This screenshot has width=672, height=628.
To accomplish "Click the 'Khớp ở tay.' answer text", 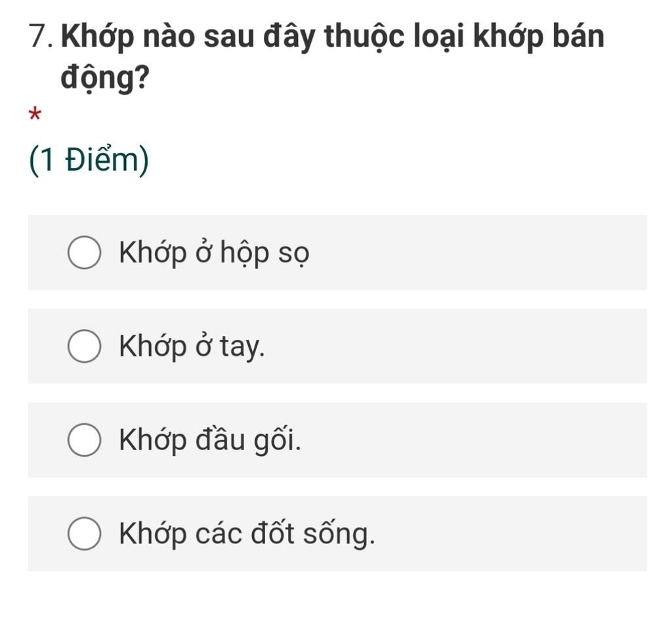I will (192, 346).
